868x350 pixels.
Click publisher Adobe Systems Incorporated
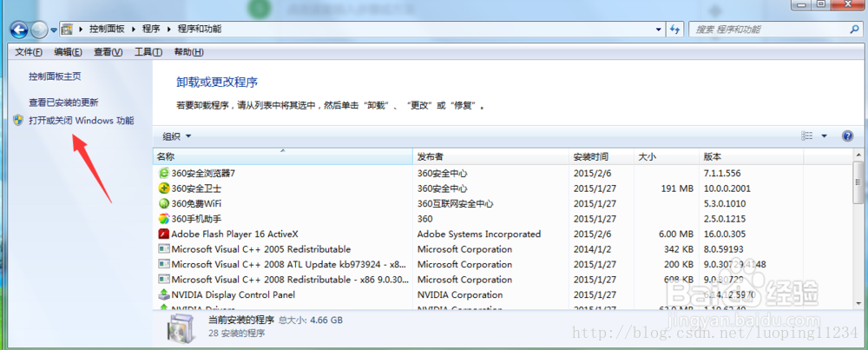click(479, 234)
